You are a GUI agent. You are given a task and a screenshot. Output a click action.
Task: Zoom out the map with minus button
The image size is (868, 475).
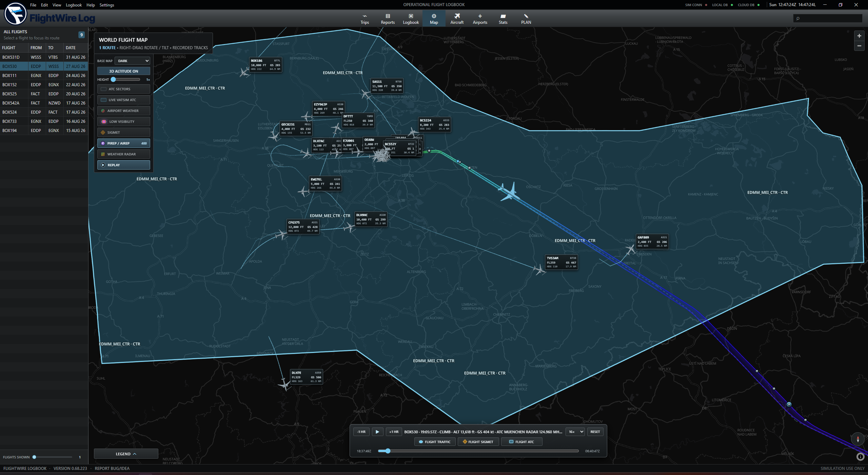pos(859,46)
